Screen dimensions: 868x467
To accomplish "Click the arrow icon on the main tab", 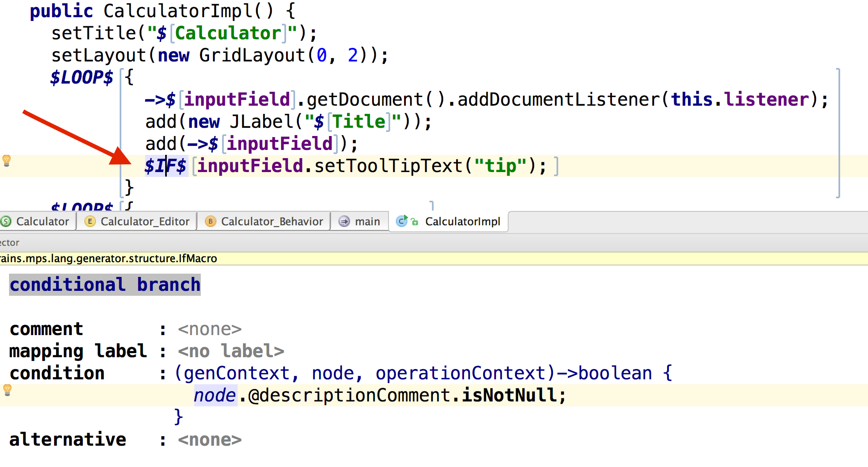I will (343, 221).
